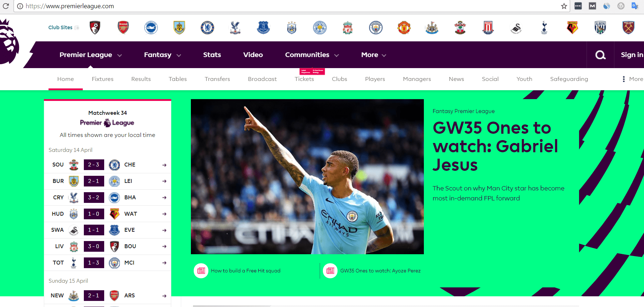Click the Sign in button
The height and width of the screenshot is (307, 644).
click(632, 55)
